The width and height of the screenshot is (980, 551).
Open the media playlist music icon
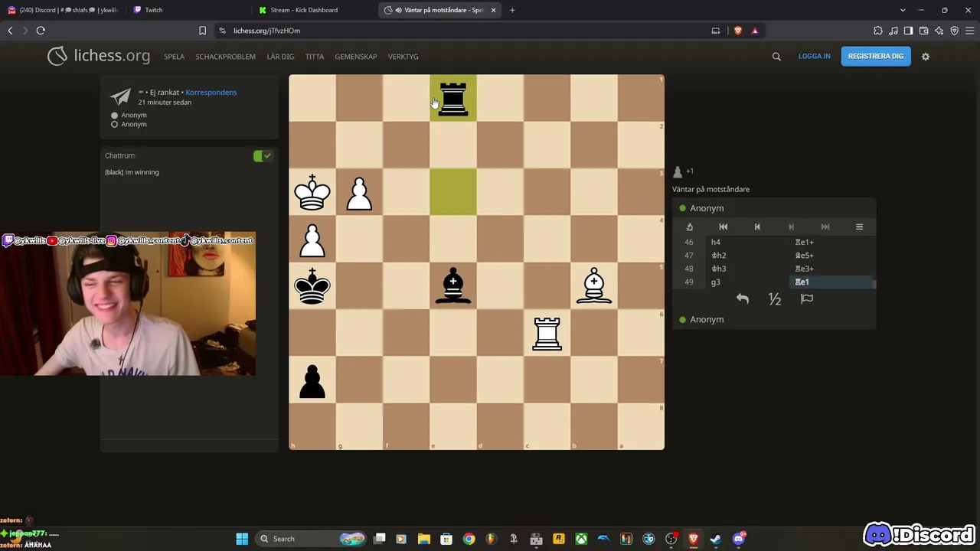[x=893, y=31]
